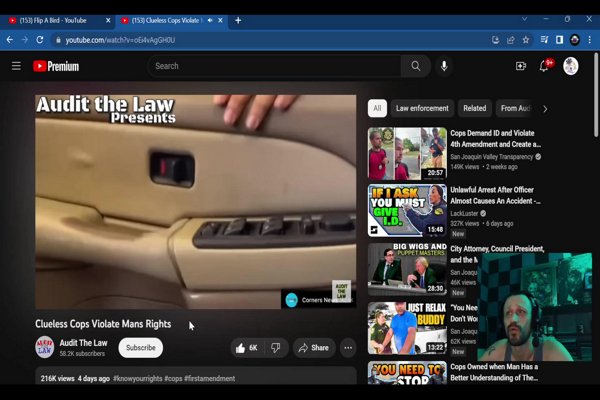This screenshot has width=600, height=400.
Task: Click the #knowyourrights hashtag
Action: click(x=138, y=379)
